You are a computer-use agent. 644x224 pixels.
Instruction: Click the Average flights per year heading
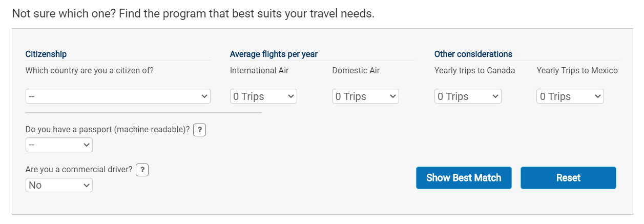coord(274,54)
